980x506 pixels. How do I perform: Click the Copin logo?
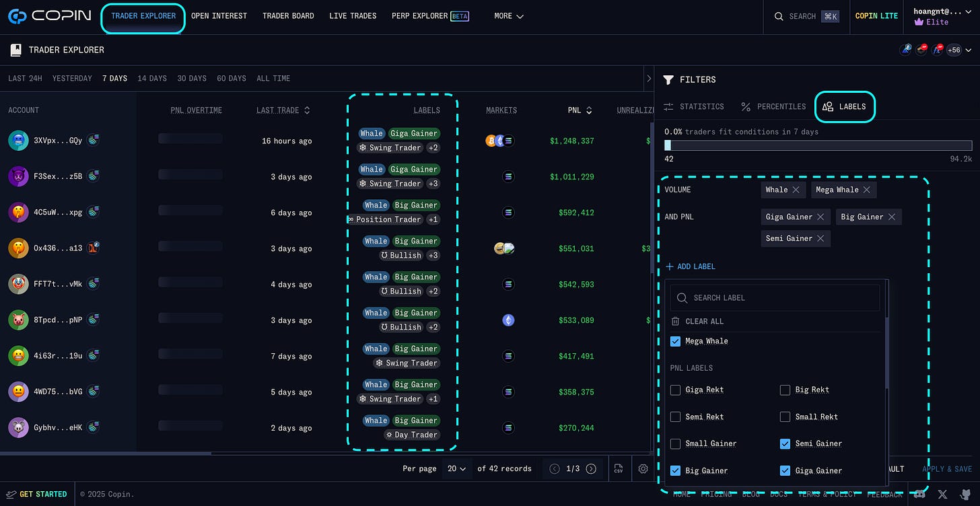[x=50, y=15]
